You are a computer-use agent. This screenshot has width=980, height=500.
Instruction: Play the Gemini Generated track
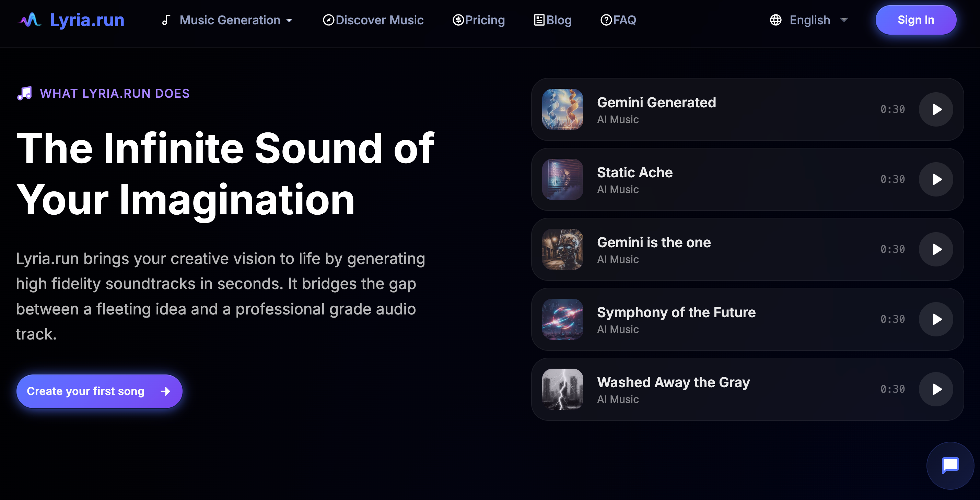click(936, 109)
